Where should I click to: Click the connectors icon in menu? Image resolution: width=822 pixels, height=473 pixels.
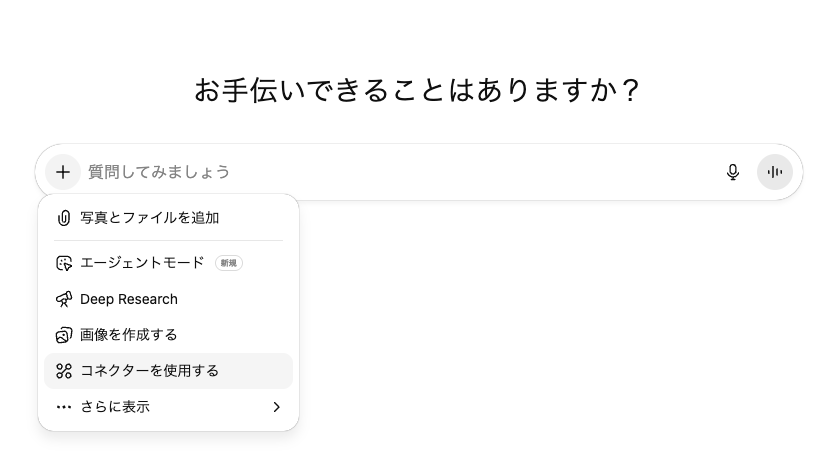[x=64, y=371]
